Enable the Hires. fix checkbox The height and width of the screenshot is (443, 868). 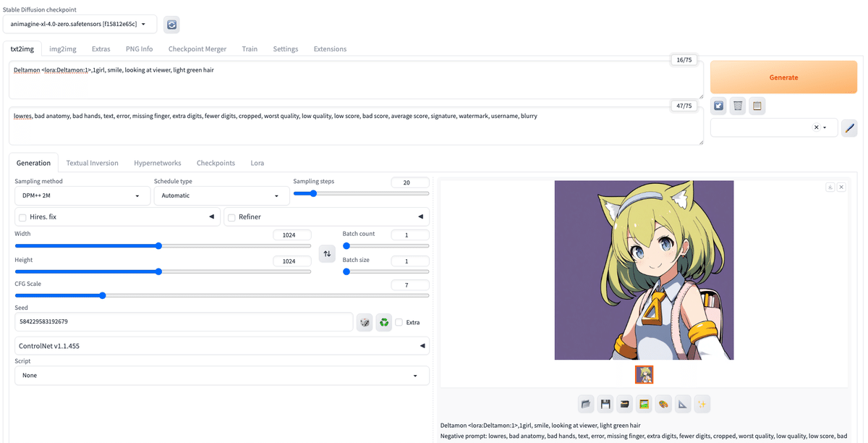pyautogui.click(x=23, y=217)
